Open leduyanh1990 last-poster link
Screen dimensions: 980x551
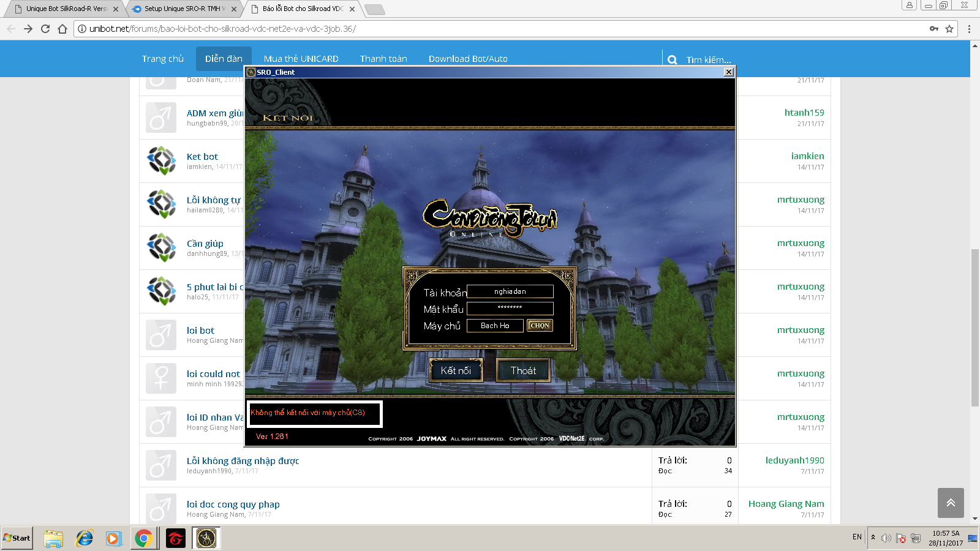tap(794, 460)
